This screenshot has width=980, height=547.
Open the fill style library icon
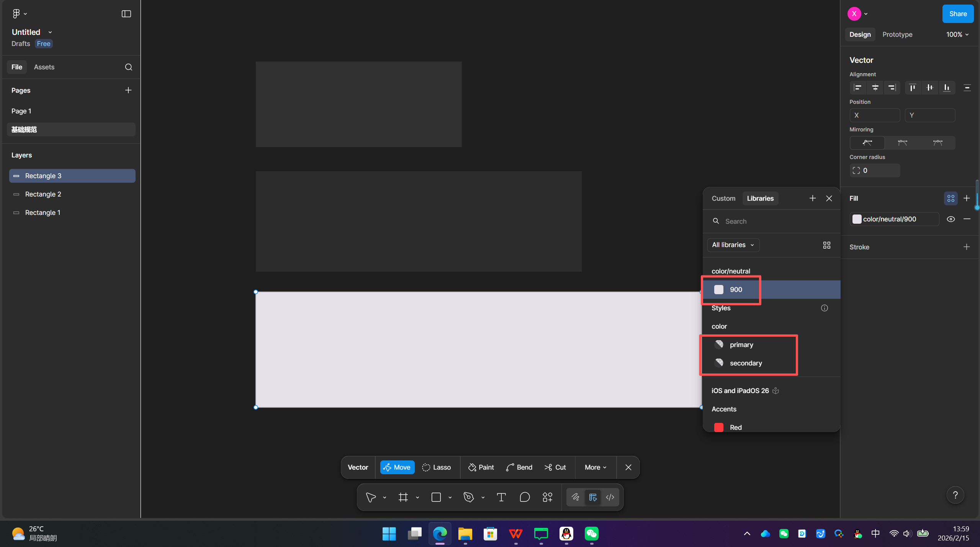(951, 198)
